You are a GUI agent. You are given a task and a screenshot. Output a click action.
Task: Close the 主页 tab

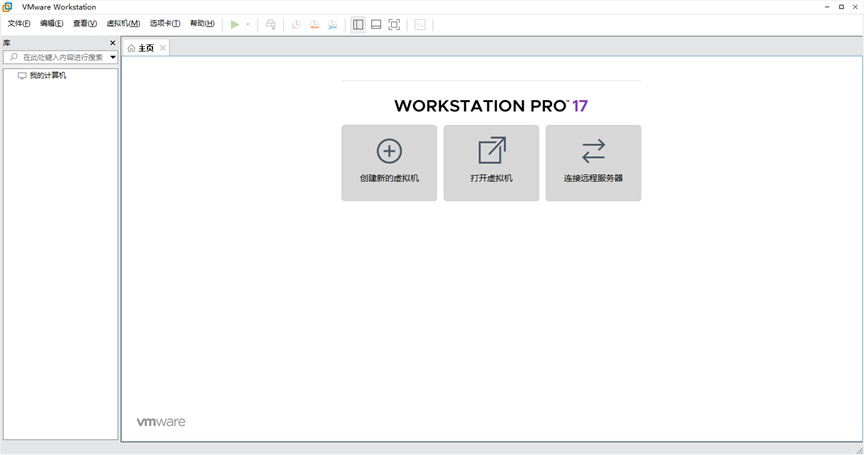click(x=163, y=48)
